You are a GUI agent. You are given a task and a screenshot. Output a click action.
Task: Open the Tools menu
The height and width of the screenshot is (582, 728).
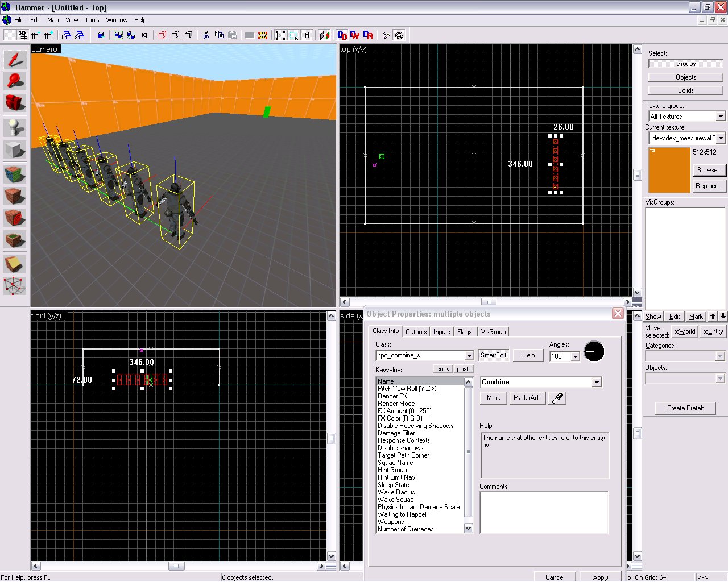pyautogui.click(x=92, y=20)
